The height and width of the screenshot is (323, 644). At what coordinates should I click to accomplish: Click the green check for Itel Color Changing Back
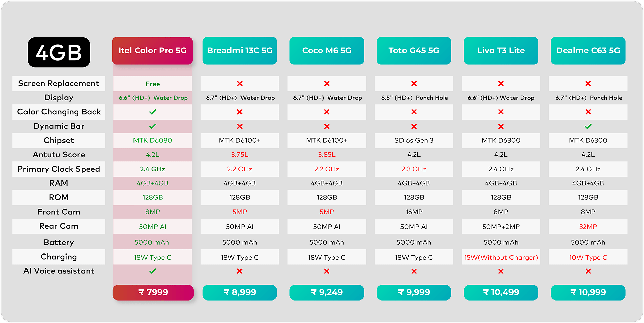point(153,112)
